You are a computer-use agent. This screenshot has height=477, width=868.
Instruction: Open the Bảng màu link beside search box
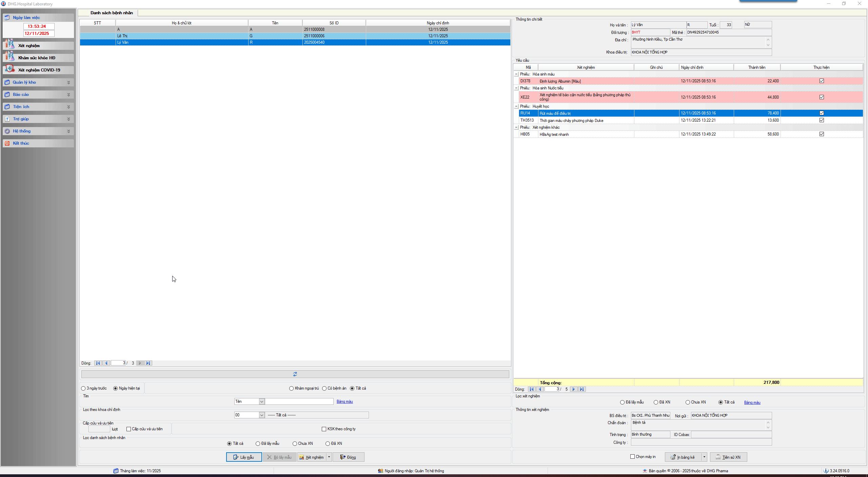point(344,401)
